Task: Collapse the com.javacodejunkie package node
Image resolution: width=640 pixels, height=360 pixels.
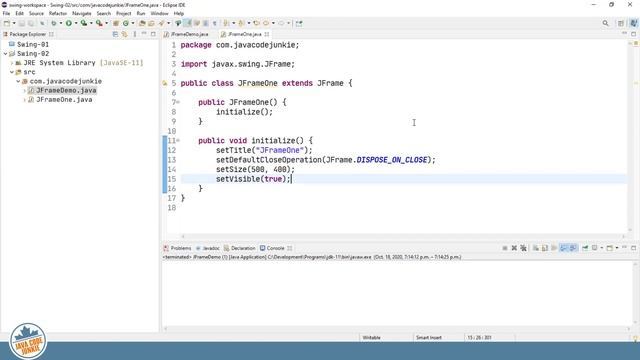Action: pyautogui.click(x=18, y=81)
